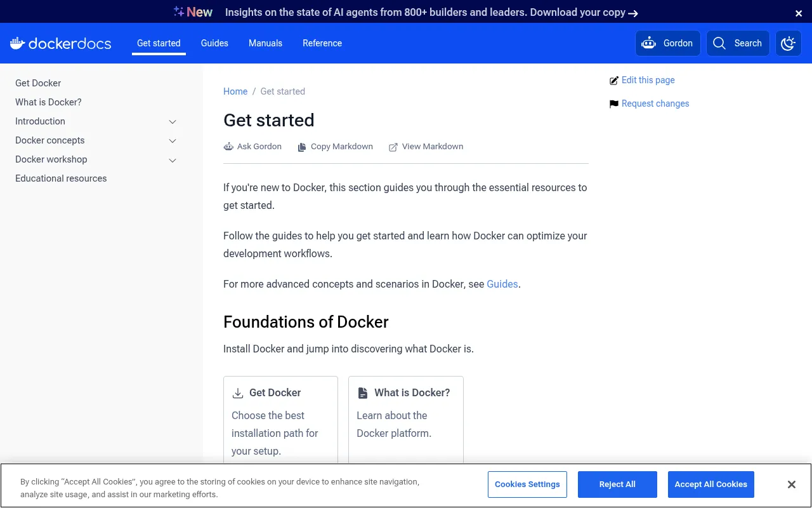
Task: Click the Copy Markdown text label
Action: 342,147
